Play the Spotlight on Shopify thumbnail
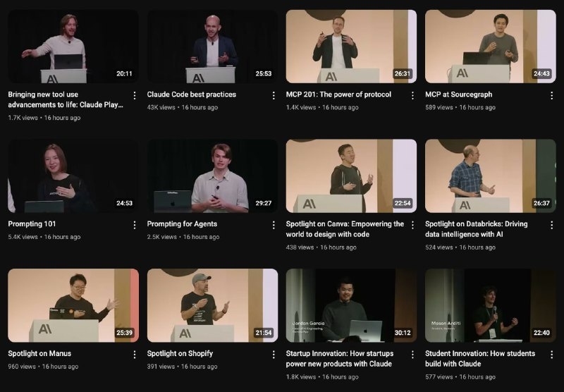564x392 pixels. click(x=212, y=305)
